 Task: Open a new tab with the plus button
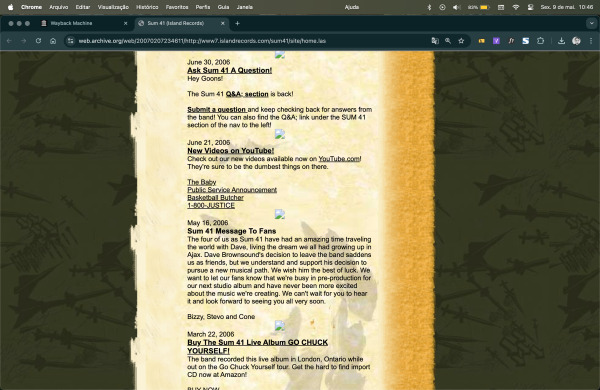(x=237, y=23)
